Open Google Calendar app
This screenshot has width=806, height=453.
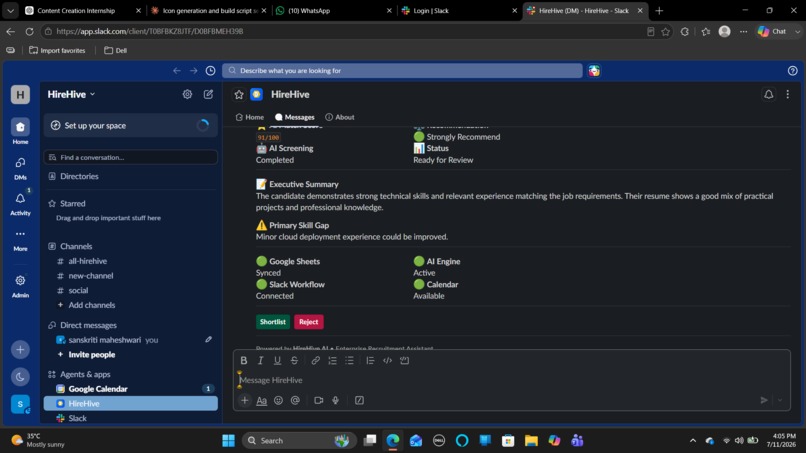coord(131,389)
